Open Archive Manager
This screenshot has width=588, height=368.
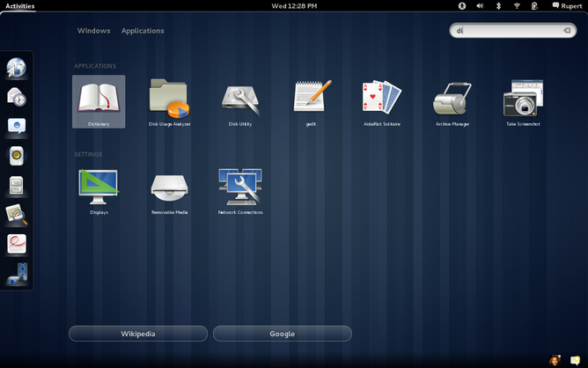(x=452, y=99)
